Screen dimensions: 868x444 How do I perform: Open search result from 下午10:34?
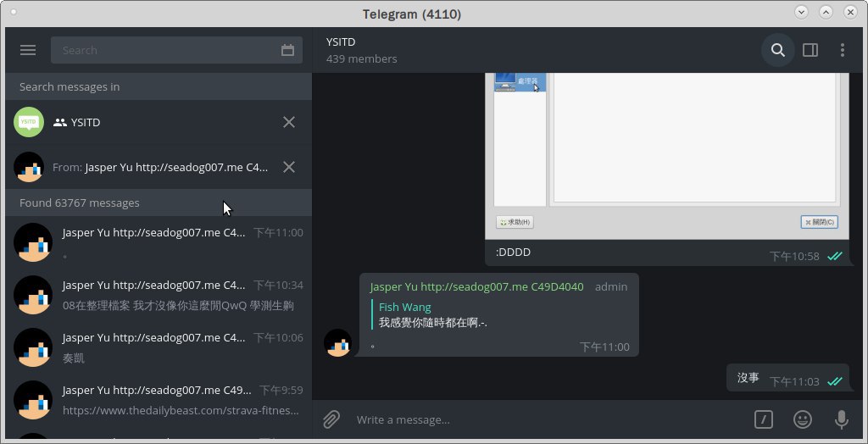click(x=159, y=295)
